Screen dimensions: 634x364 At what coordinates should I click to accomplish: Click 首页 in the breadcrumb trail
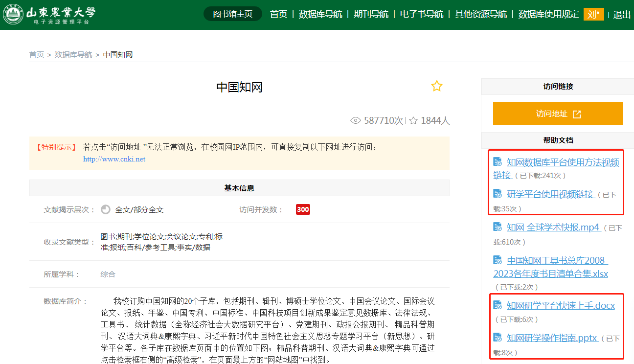point(37,54)
